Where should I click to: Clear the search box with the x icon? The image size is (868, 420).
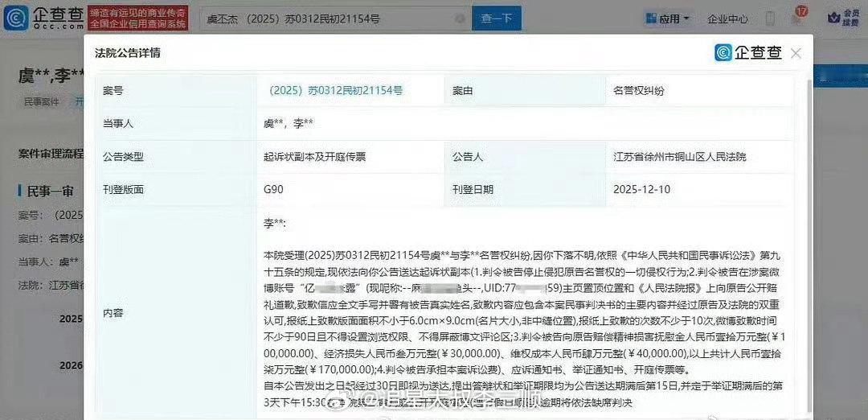(460, 19)
